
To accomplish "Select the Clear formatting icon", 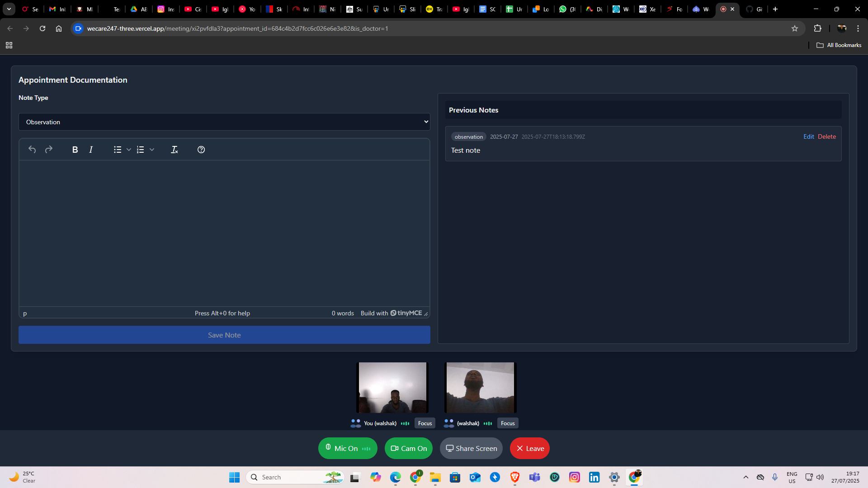I will pyautogui.click(x=175, y=150).
